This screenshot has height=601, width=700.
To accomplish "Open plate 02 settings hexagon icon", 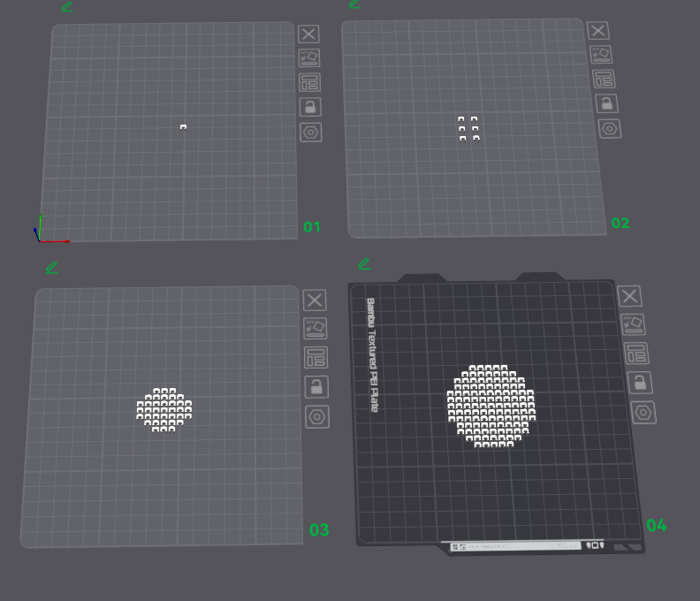I will [610, 129].
